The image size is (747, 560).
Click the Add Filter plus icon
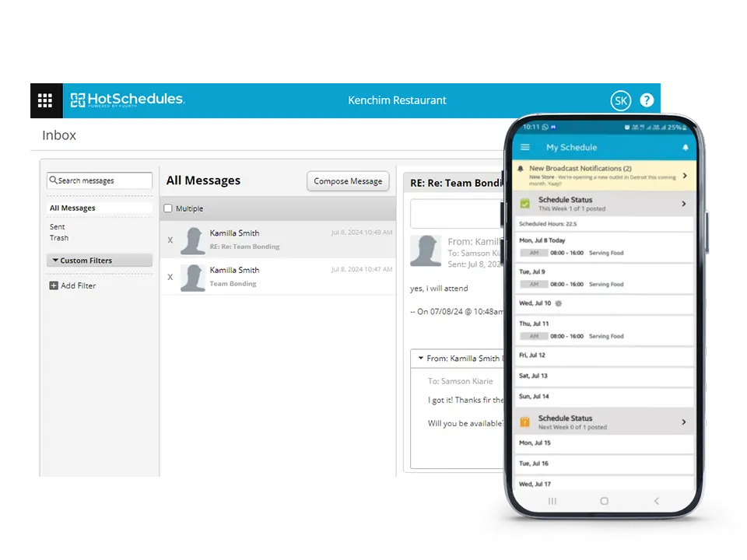tap(54, 285)
